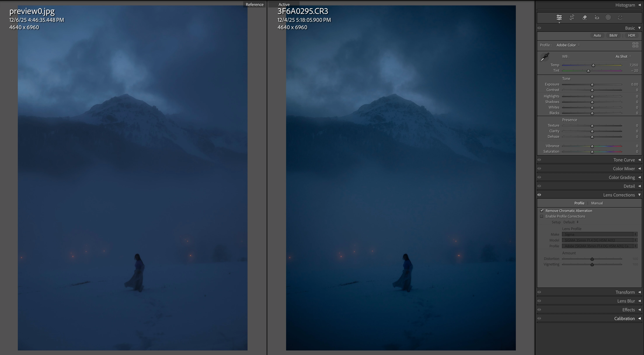Image resolution: width=644 pixels, height=355 pixels.
Task: Click the Shadows slider handle
Action: pos(592,102)
